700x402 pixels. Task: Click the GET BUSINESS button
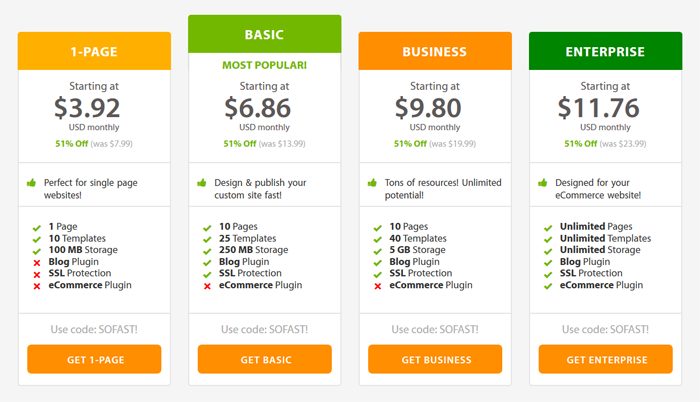(435, 359)
